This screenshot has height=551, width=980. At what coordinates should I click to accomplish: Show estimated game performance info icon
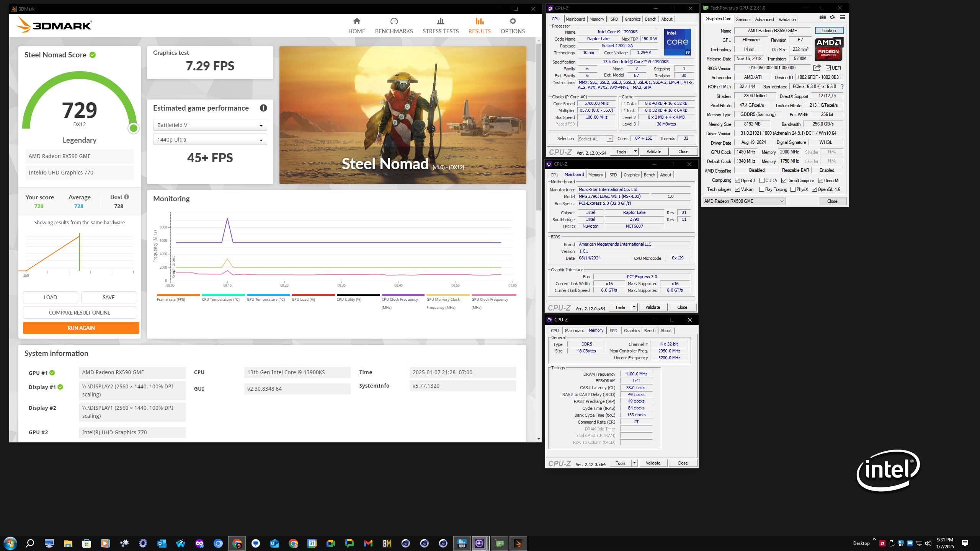(263, 108)
